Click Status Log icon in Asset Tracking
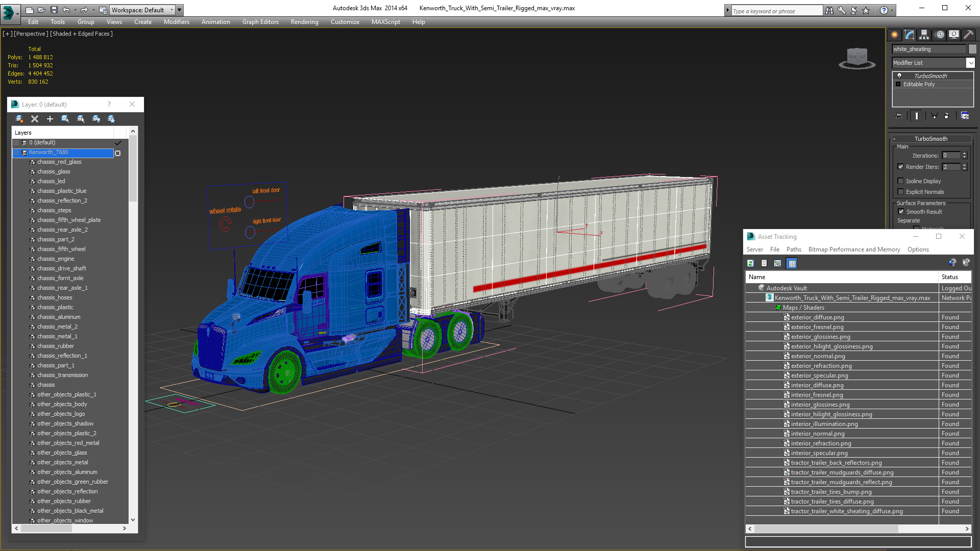The width and height of the screenshot is (980, 551). [764, 263]
